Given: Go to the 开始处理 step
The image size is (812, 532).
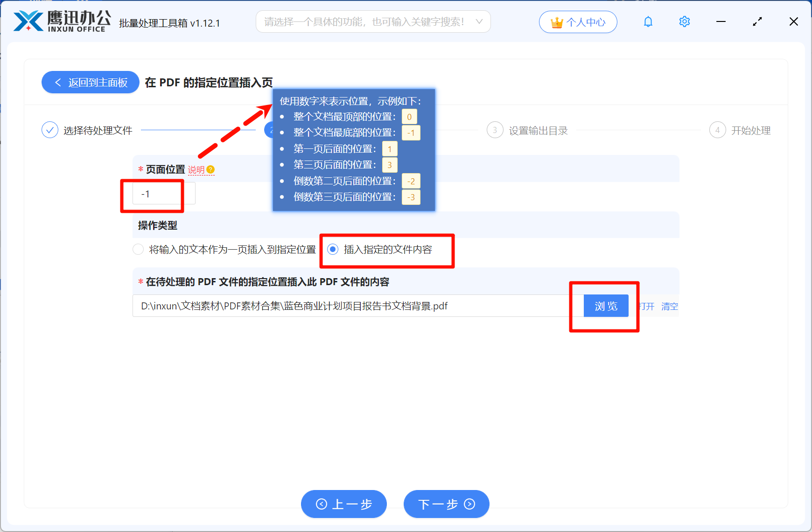Looking at the screenshot, I should click(750, 130).
